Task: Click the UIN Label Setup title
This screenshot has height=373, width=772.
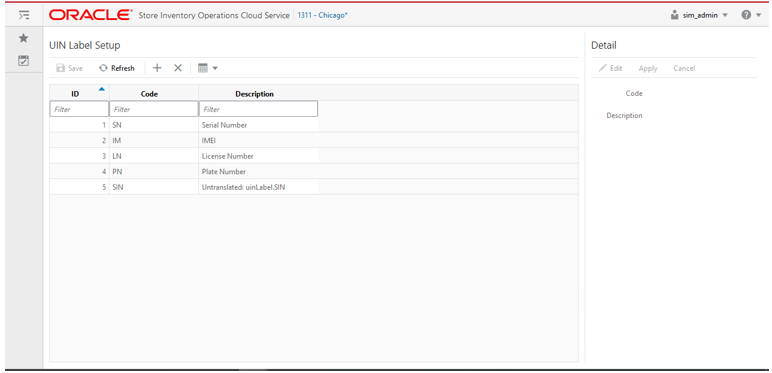Action: click(85, 45)
